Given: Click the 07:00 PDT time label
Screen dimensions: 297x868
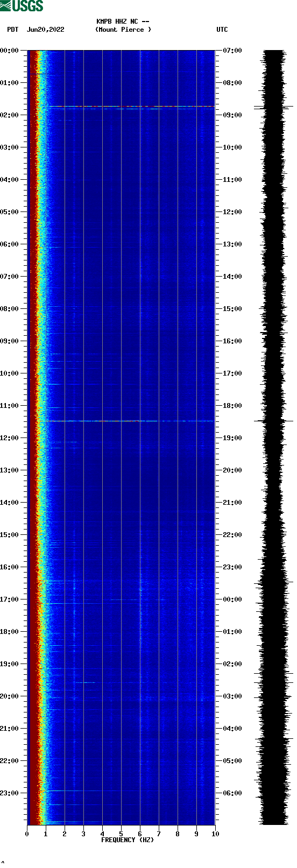Looking at the screenshot, I should coord(10,277).
